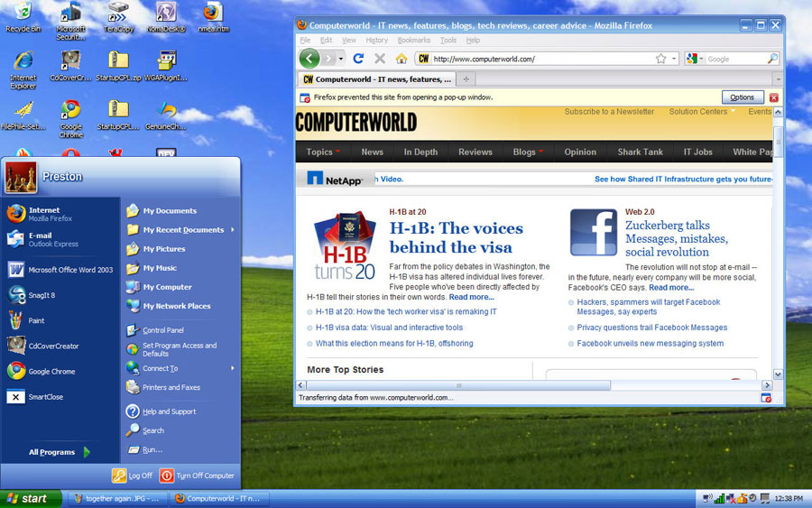Open the Bookmarks menu in Firefox
Image resolution: width=812 pixels, height=508 pixels.
[414, 41]
